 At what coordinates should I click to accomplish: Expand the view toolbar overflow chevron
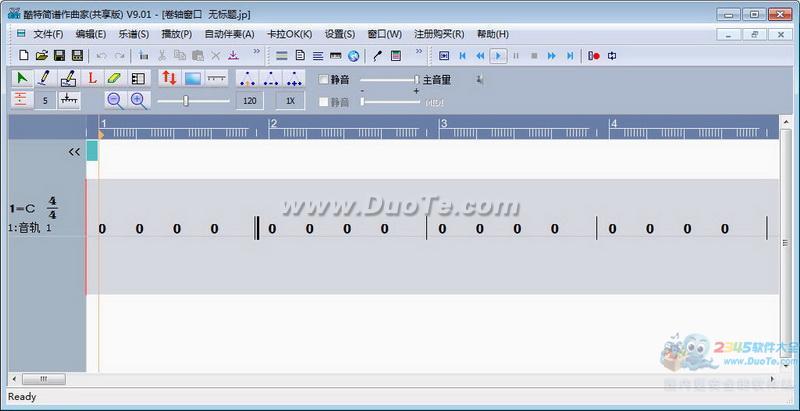click(419, 52)
